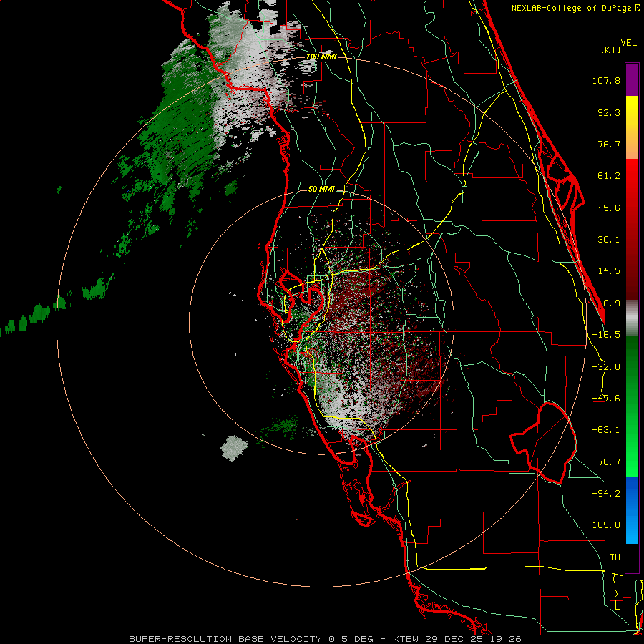Click the -78.7 legend value
644x644 pixels.
click(x=606, y=462)
